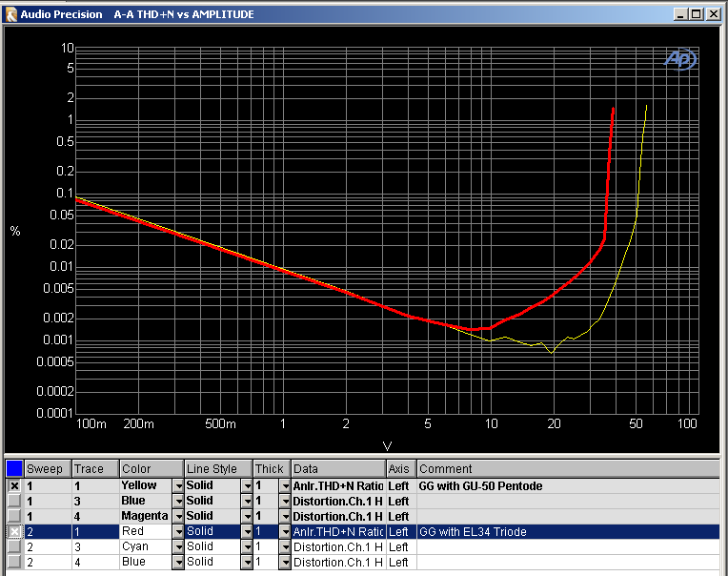Open color dropdown for the Cyan trace

177,546
